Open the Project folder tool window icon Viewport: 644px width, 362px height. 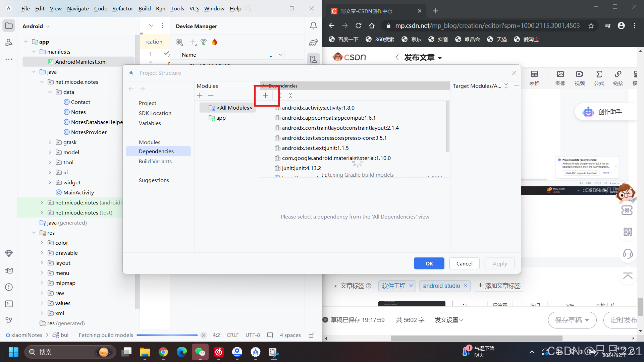pyautogui.click(x=9, y=26)
